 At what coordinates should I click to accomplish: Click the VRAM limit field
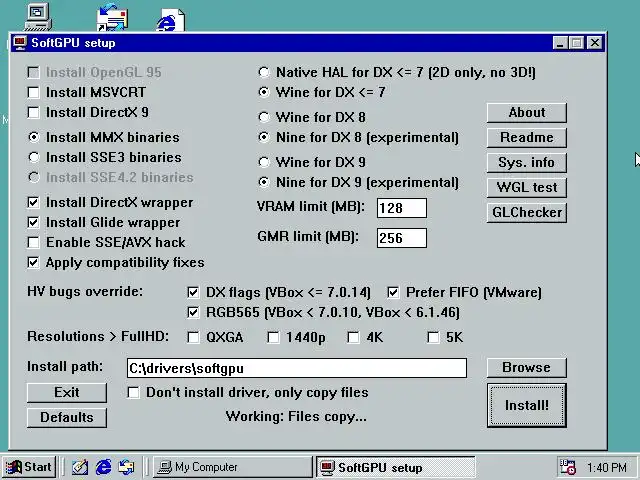[402, 208]
